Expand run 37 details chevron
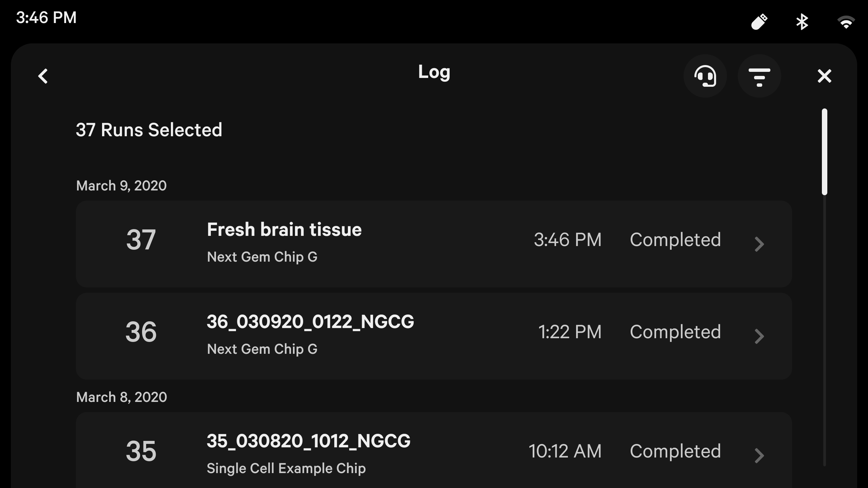Screen dimensions: 868x488 [x=759, y=244]
